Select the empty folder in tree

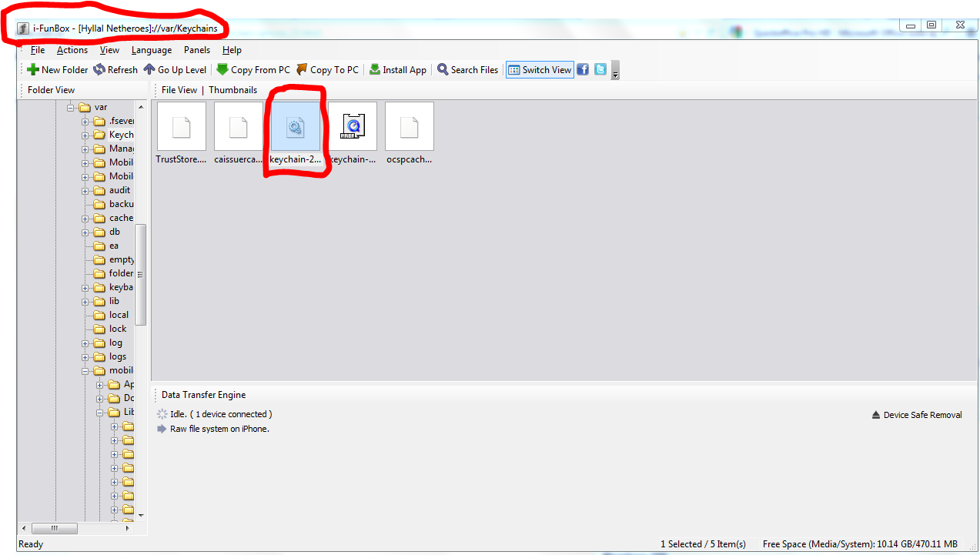click(113, 259)
